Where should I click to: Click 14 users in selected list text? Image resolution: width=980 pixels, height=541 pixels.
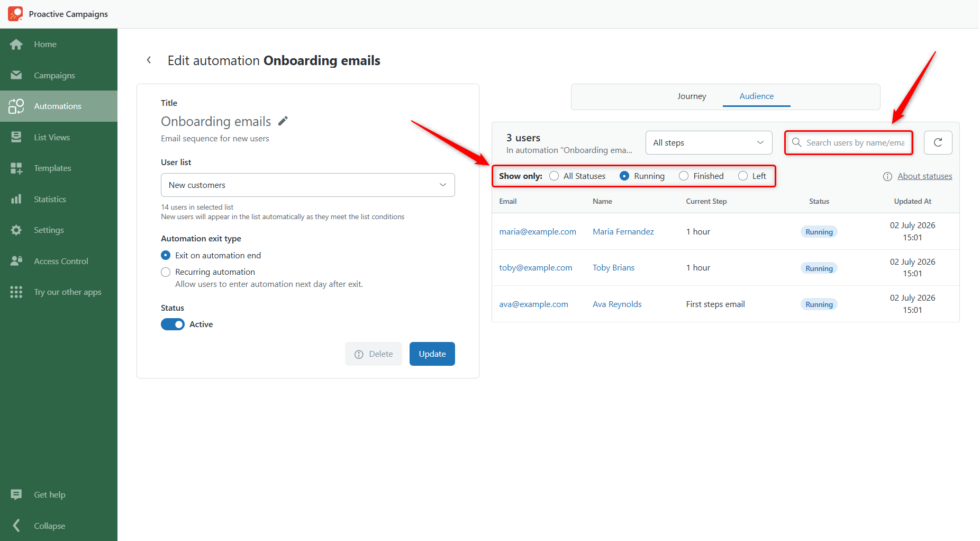coord(197,208)
